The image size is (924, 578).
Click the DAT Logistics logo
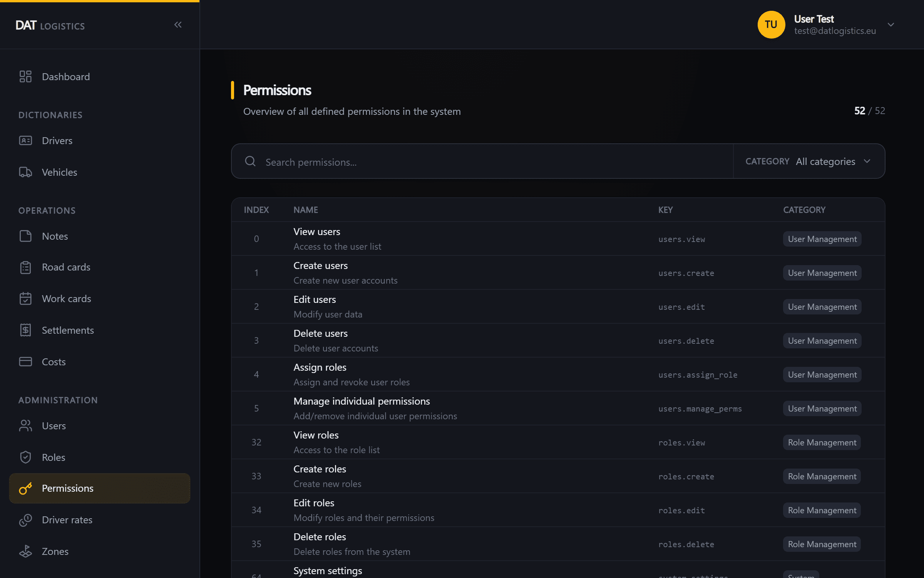pos(50,25)
